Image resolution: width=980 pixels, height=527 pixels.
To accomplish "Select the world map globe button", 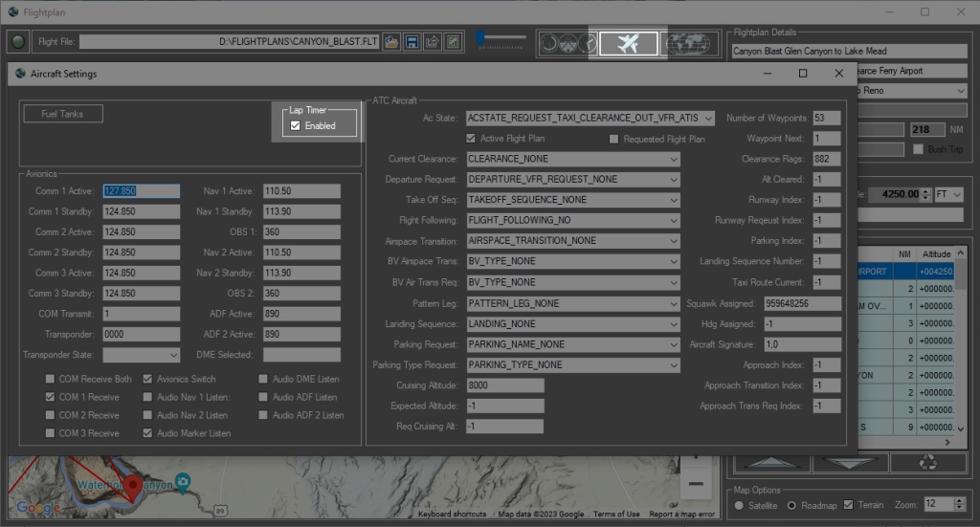I will (x=687, y=44).
